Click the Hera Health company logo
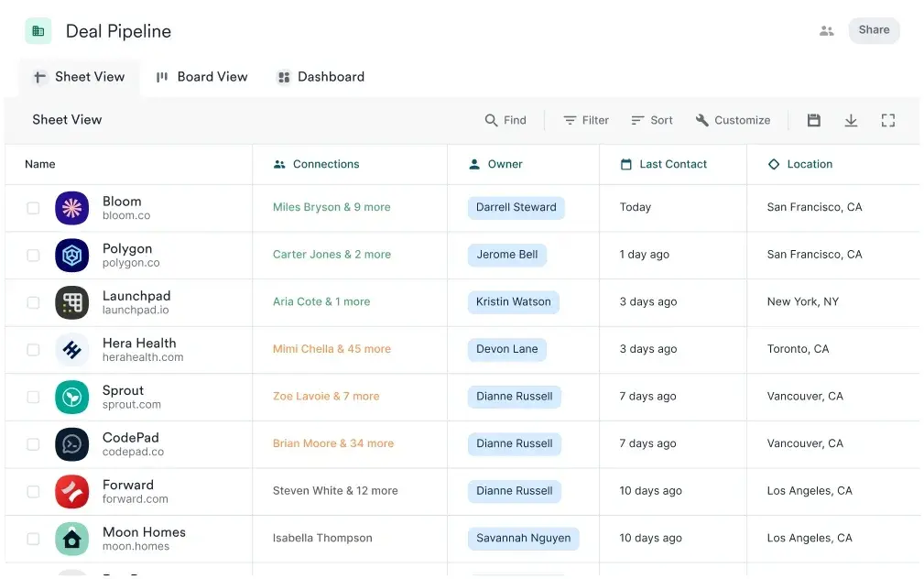 (x=72, y=350)
